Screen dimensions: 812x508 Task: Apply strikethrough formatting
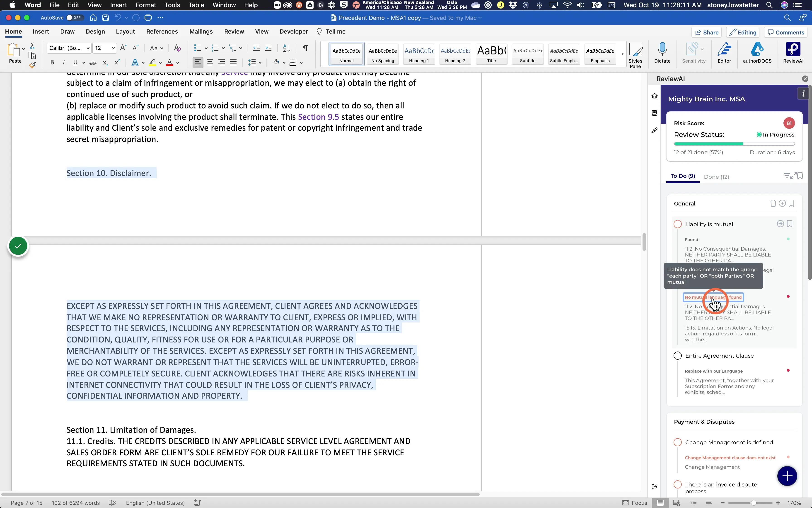pos(93,63)
